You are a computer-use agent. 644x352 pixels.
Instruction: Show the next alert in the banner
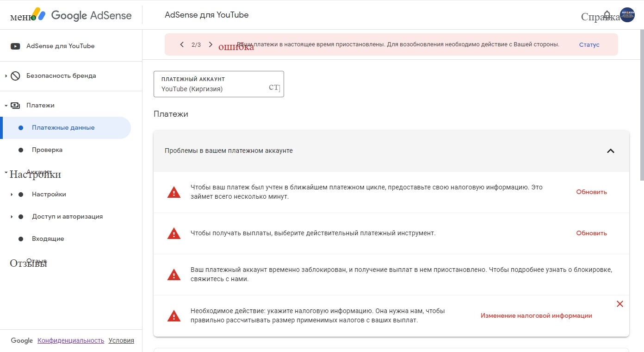point(211,44)
